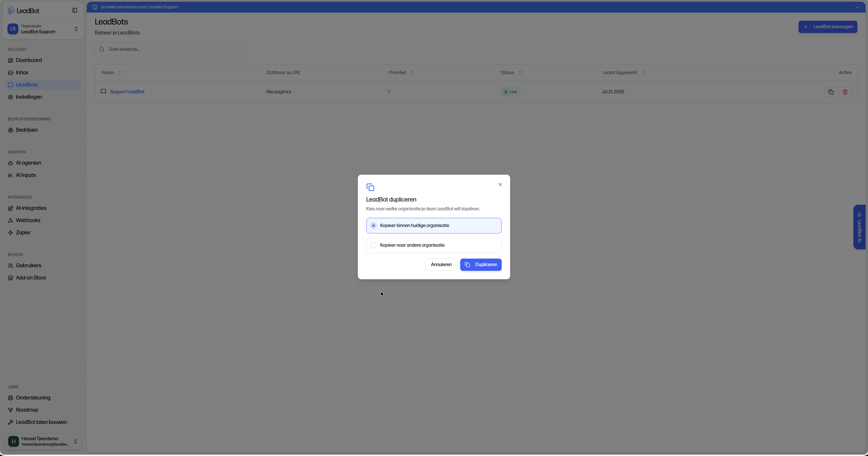Open Instellingen in the sidebar
This screenshot has width=868, height=456.
tap(43, 97)
